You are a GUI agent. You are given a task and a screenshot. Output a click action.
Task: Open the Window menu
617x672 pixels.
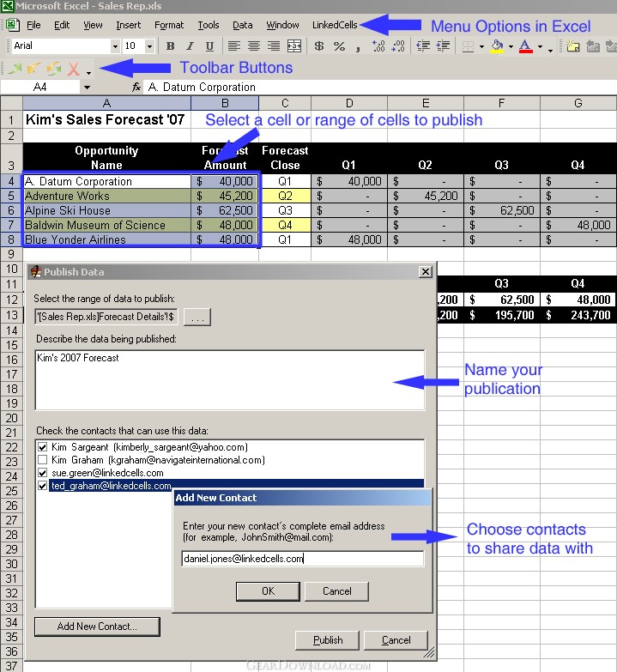click(x=283, y=25)
